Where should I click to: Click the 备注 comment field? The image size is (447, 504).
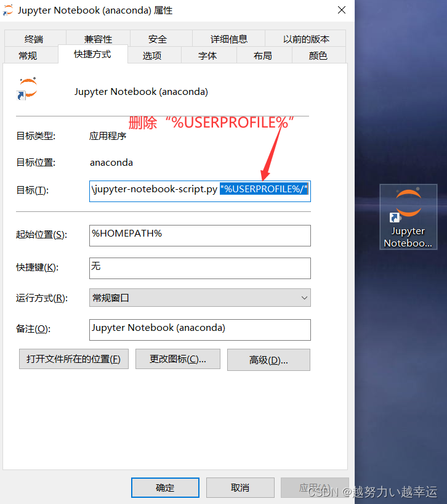(199, 330)
